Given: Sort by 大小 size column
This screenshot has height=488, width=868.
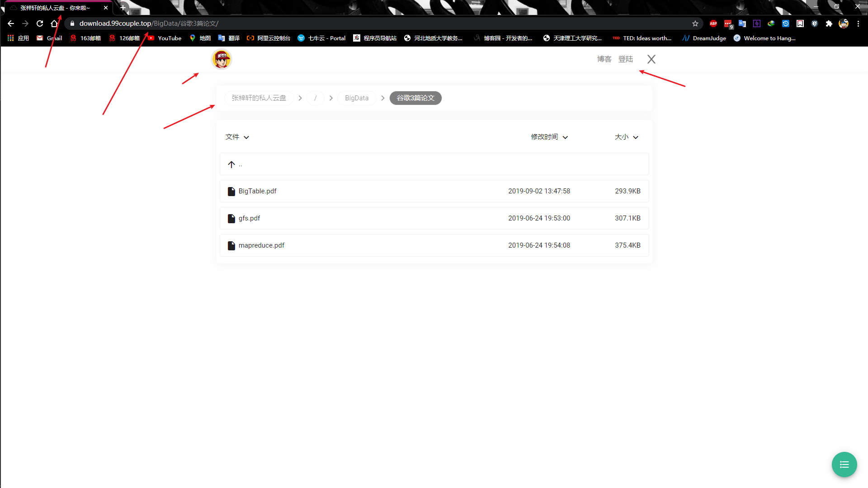Looking at the screenshot, I should point(627,137).
